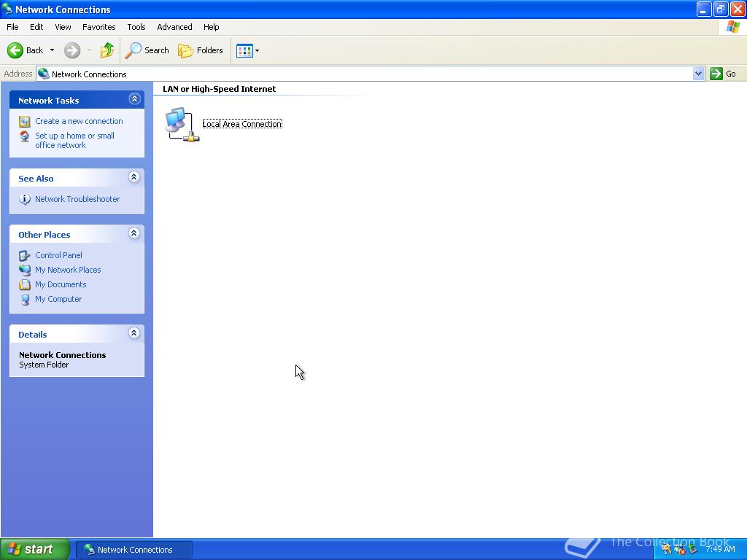This screenshot has height=560, width=747.
Task: Click the title bar Network Connections icon
Action: [7, 9]
